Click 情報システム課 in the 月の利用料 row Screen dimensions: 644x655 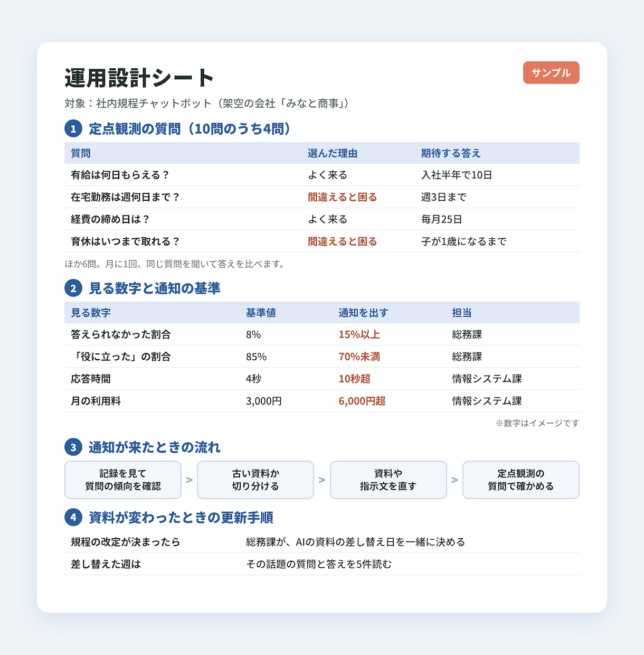487,401
